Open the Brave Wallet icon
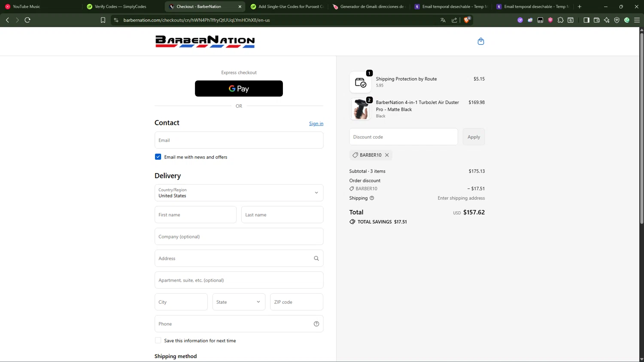This screenshot has height=362, width=644. click(596, 20)
